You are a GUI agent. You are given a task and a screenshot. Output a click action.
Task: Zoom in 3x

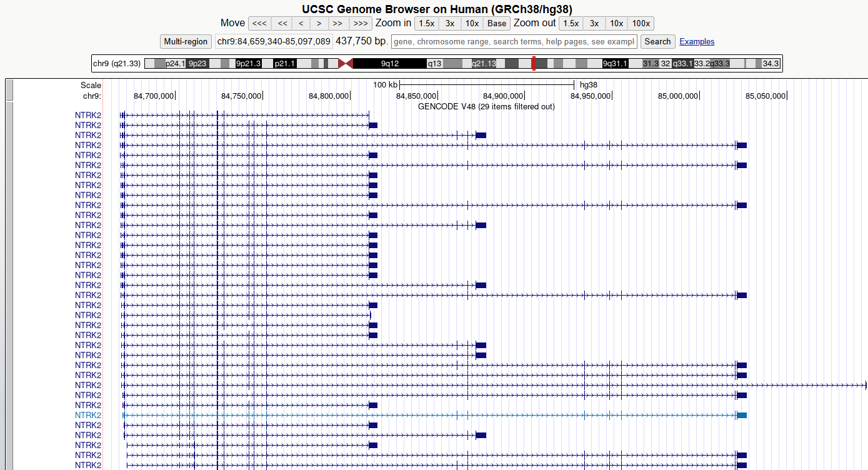click(x=450, y=24)
